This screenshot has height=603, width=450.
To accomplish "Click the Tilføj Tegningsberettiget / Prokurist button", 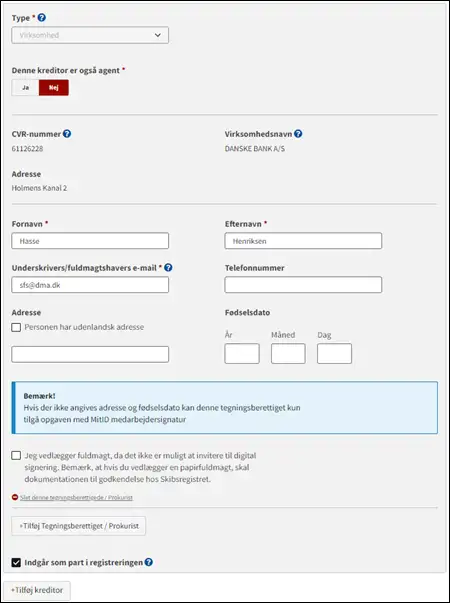I will point(78,526).
